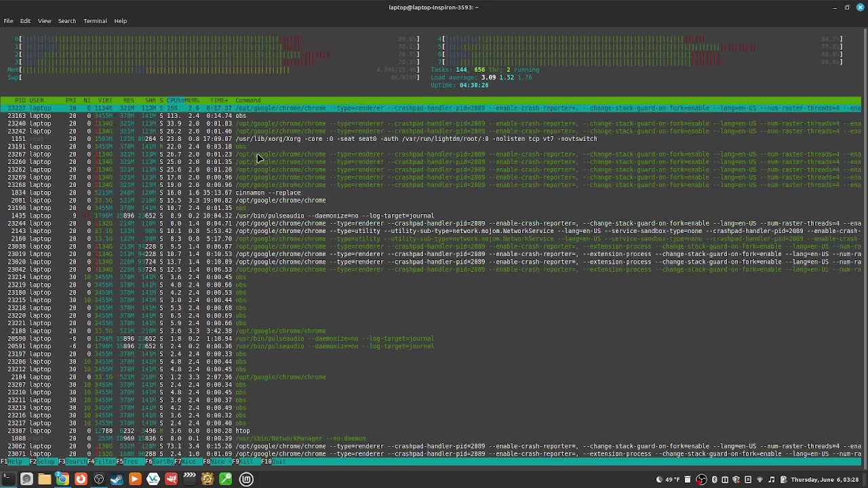Select the NetworkManager --no-daemon process row
Image resolution: width=868 pixels, height=488 pixels.
[431, 439]
